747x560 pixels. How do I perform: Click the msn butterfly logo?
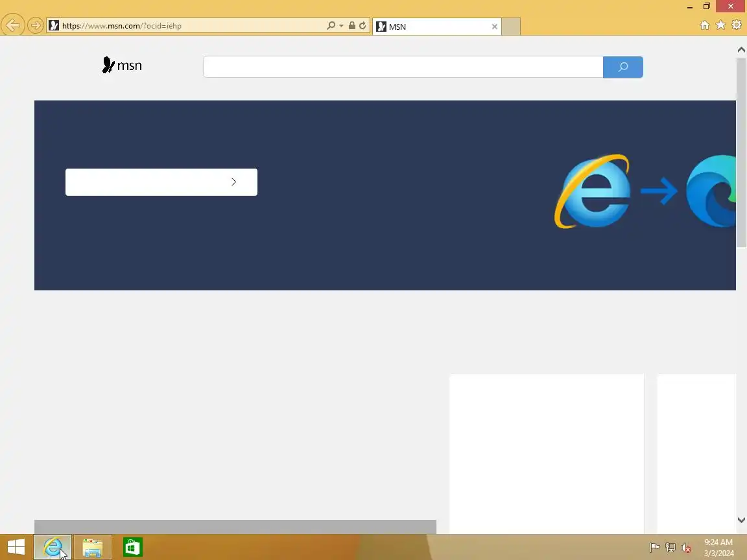pos(122,65)
